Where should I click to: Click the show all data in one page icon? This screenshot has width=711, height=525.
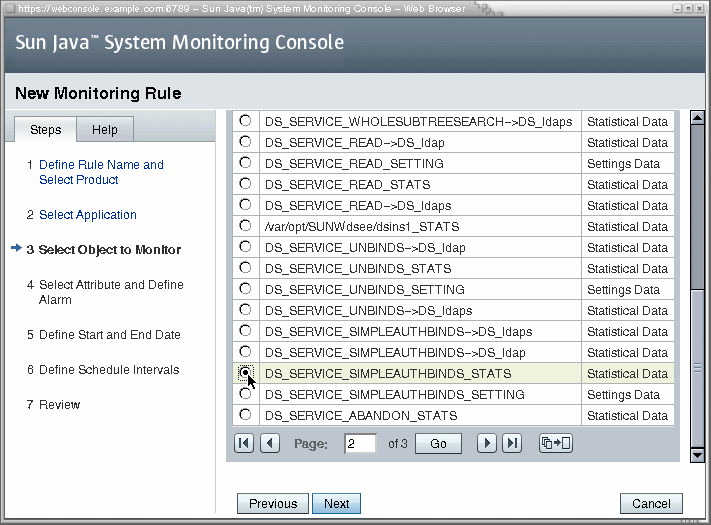556,443
